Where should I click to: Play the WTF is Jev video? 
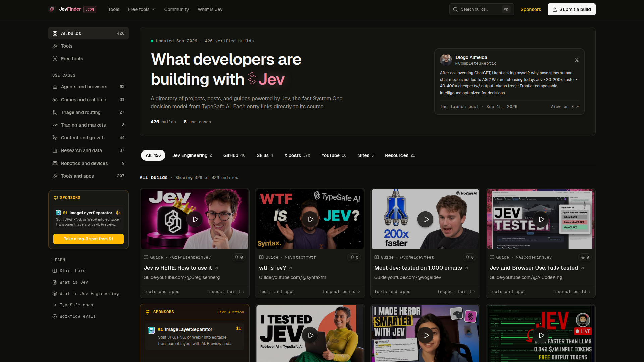pyautogui.click(x=310, y=219)
